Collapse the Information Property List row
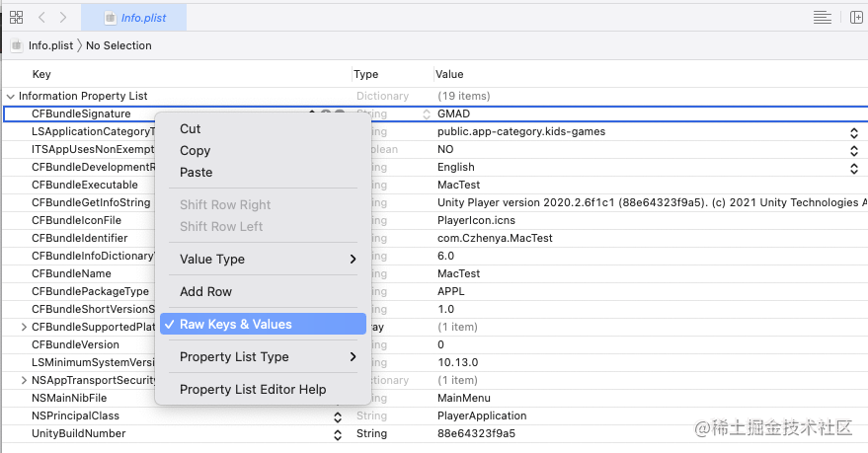The image size is (868, 453). click(11, 97)
